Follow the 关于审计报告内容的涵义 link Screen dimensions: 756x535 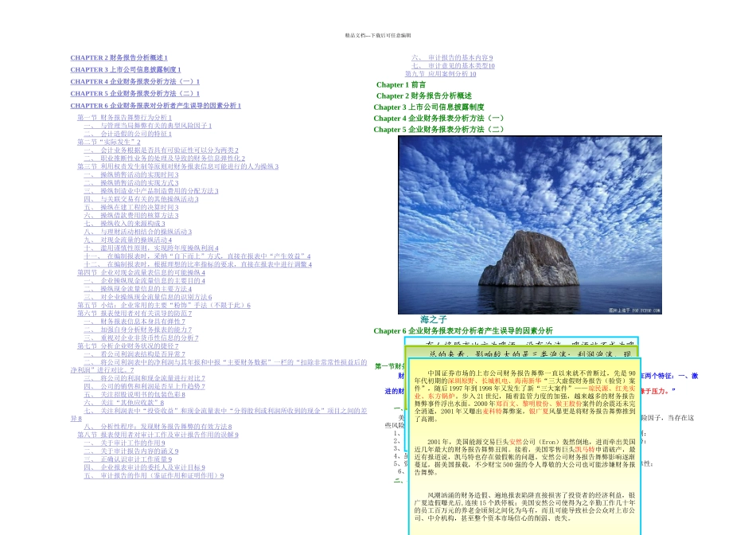click(131, 451)
